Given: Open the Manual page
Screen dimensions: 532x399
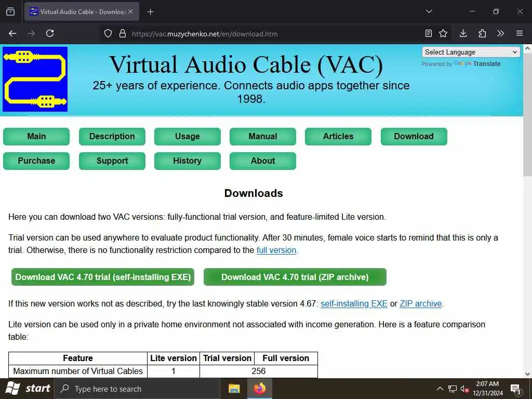Looking at the screenshot, I should (x=262, y=137).
